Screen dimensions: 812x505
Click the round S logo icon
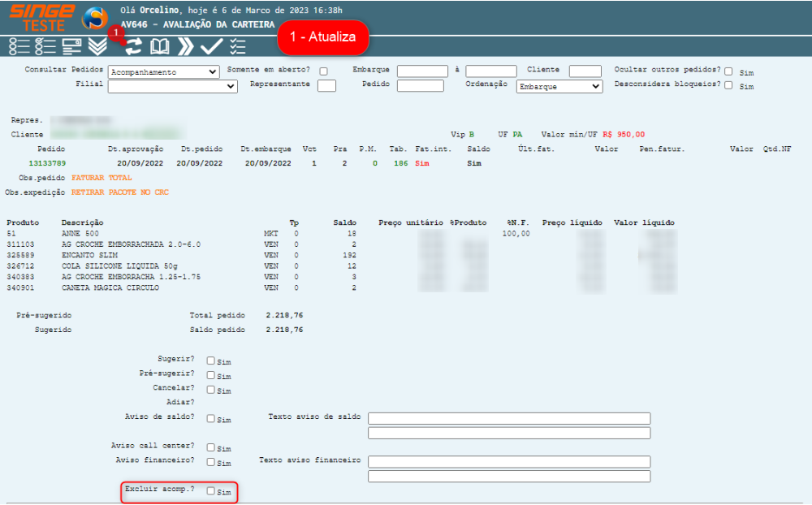(95, 17)
